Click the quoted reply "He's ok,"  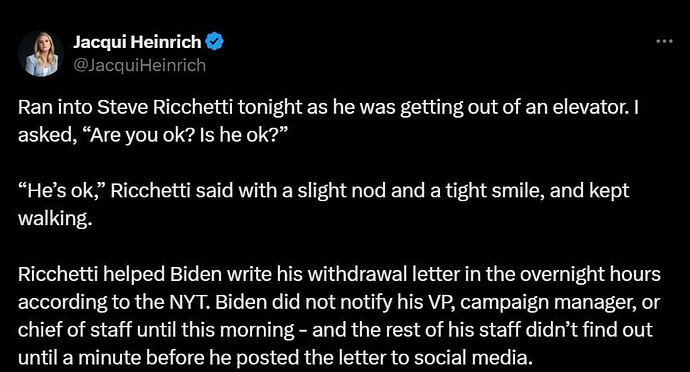point(61,191)
